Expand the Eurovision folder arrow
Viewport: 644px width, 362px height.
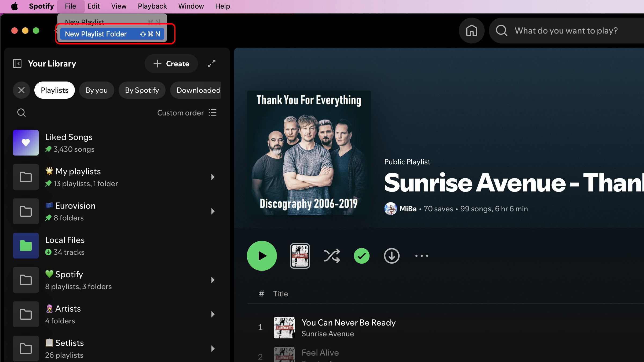213,211
